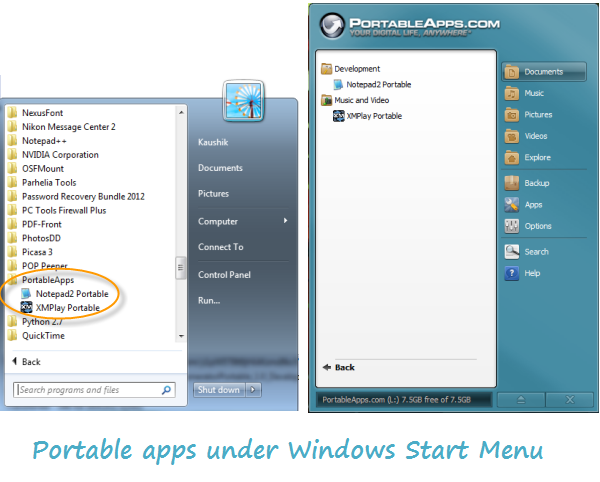600x482 pixels.
Task: Open the Music folder icon in PortableApps
Action: tap(512, 93)
